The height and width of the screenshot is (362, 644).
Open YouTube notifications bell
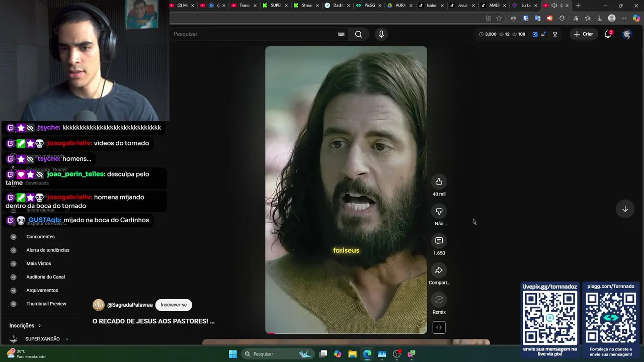[x=608, y=34]
